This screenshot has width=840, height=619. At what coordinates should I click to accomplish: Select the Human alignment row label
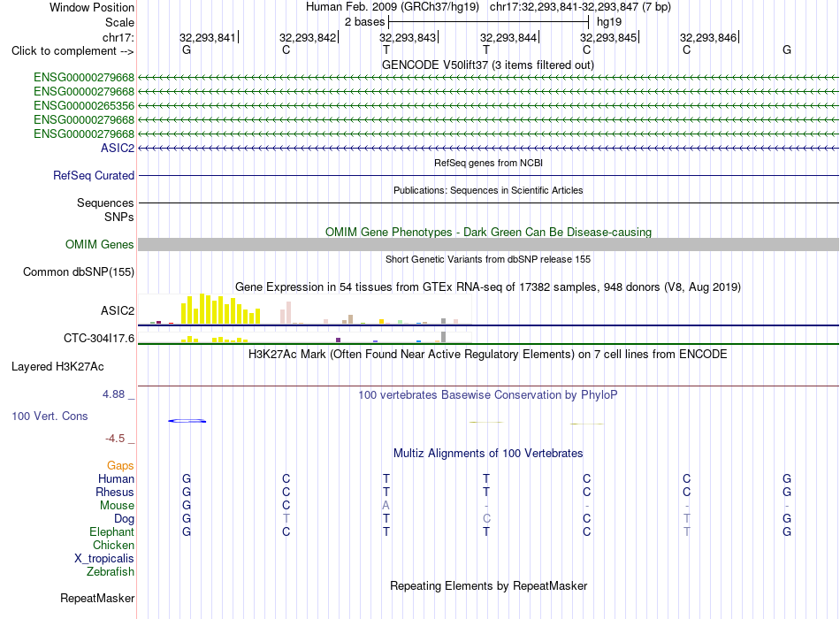[x=116, y=479]
